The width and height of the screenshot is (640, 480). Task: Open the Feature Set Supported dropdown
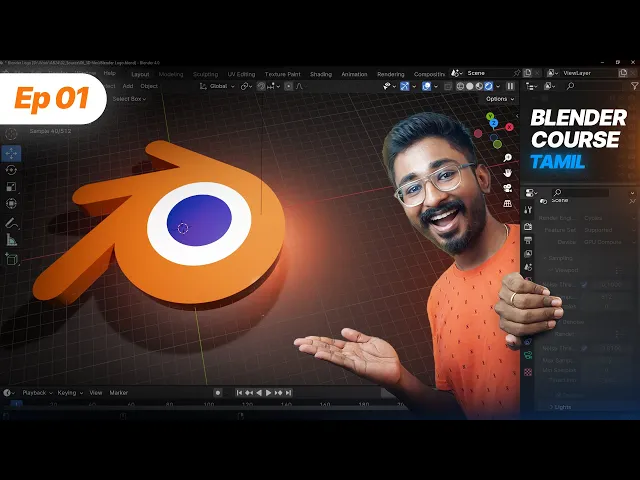click(609, 230)
